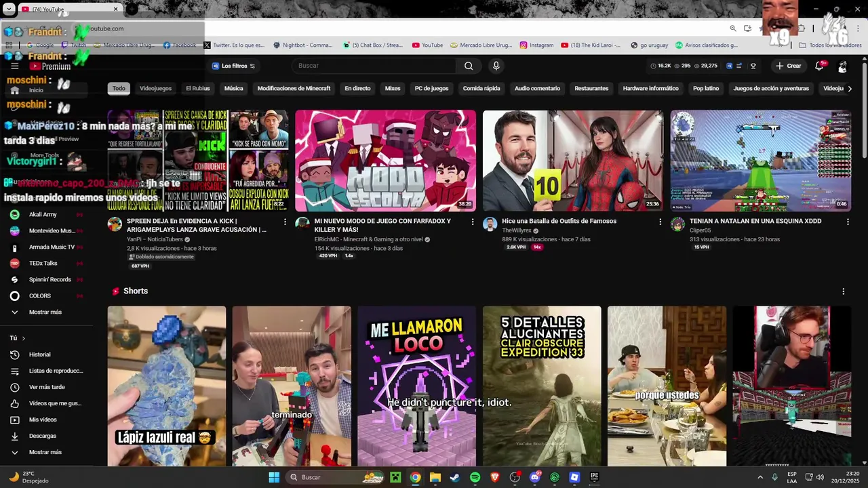Open Descargas in the sidebar

click(46, 436)
